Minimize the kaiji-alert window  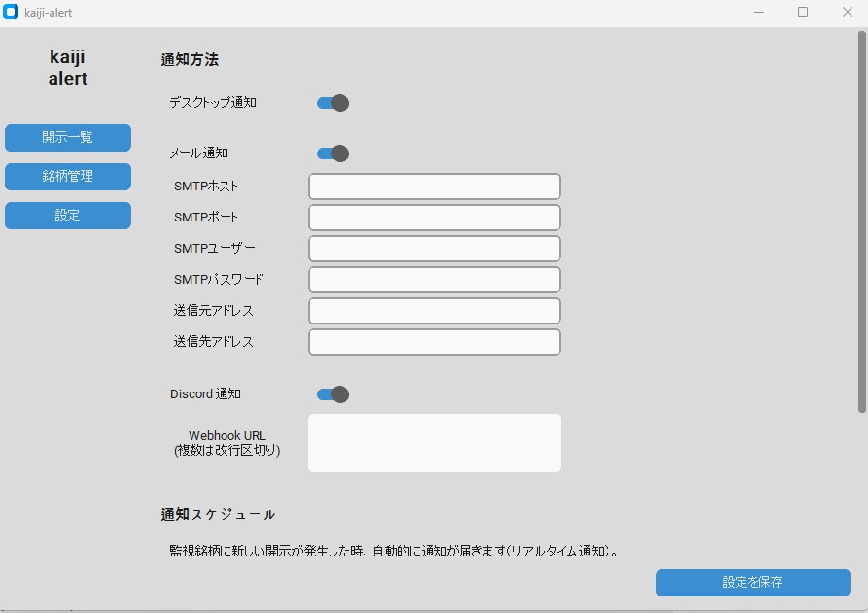759,12
